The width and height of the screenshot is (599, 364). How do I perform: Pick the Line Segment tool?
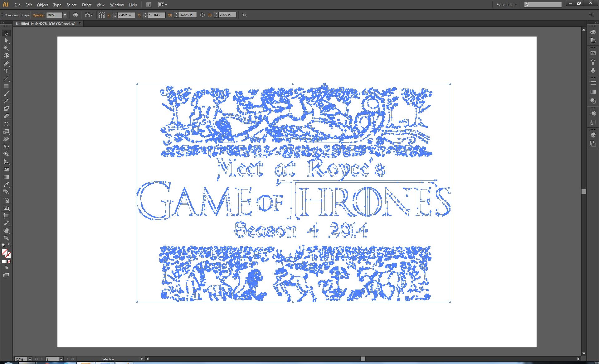6,79
